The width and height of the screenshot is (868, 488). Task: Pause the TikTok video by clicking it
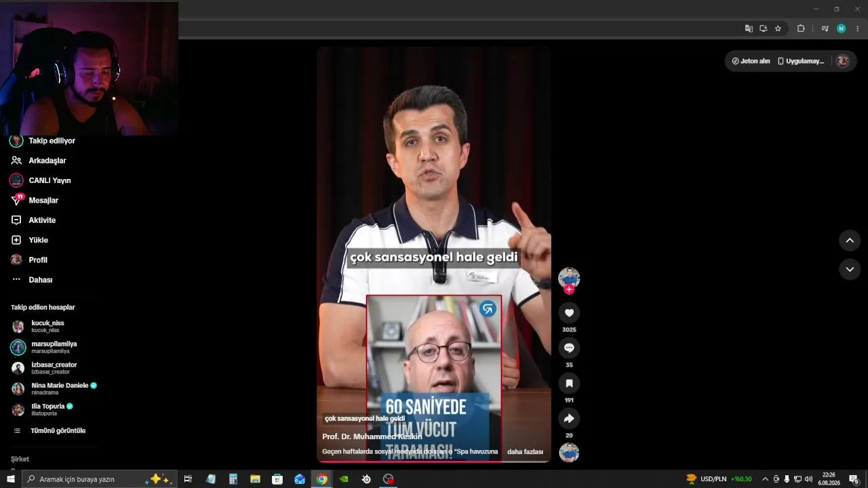[x=434, y=254]
